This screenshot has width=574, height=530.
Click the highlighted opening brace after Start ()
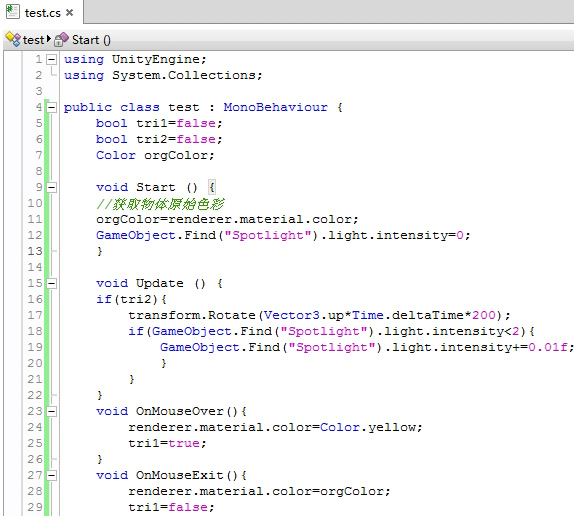(212, 187)
